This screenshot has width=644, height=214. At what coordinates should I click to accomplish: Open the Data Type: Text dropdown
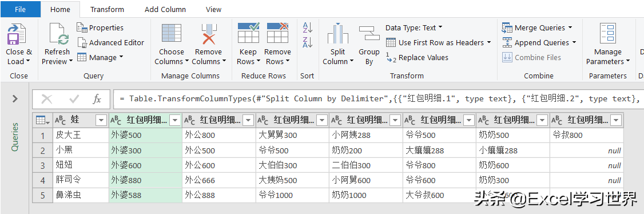pyautogui.click(x=414, y=27)
